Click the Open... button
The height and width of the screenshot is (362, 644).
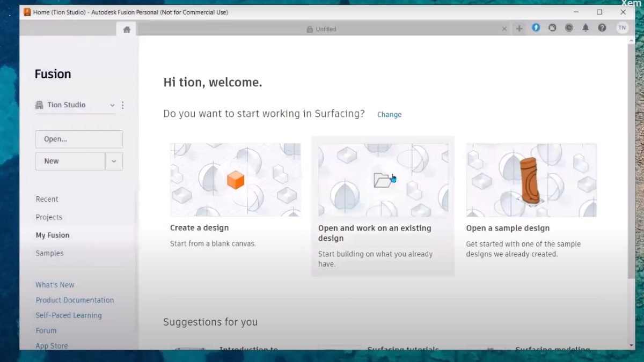coord(79,139)
